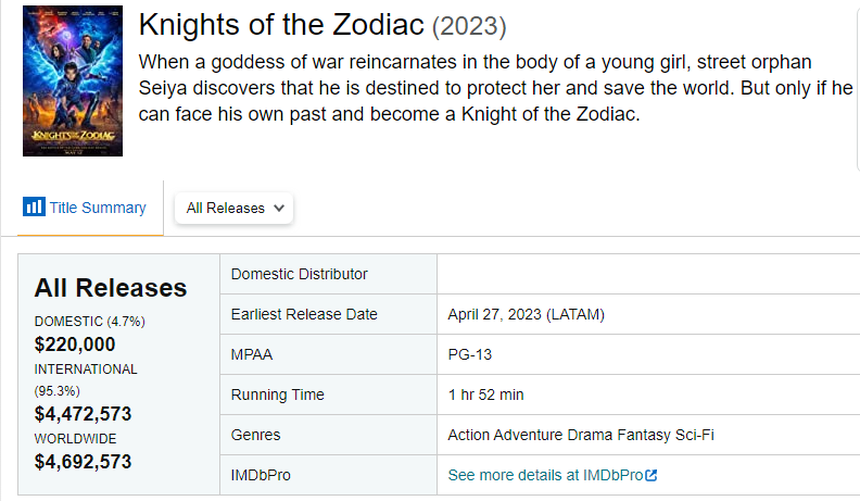
Task: Select the international gross $4,472,573 figure
Action: tap(83, 414)
